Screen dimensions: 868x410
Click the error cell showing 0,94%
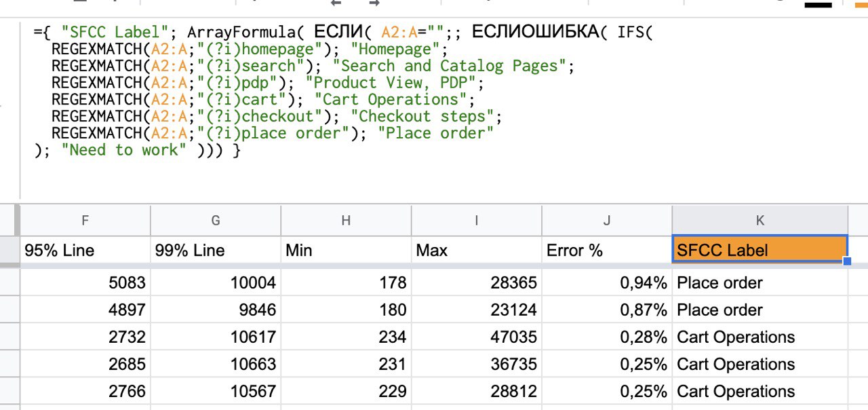click(607, 282)
